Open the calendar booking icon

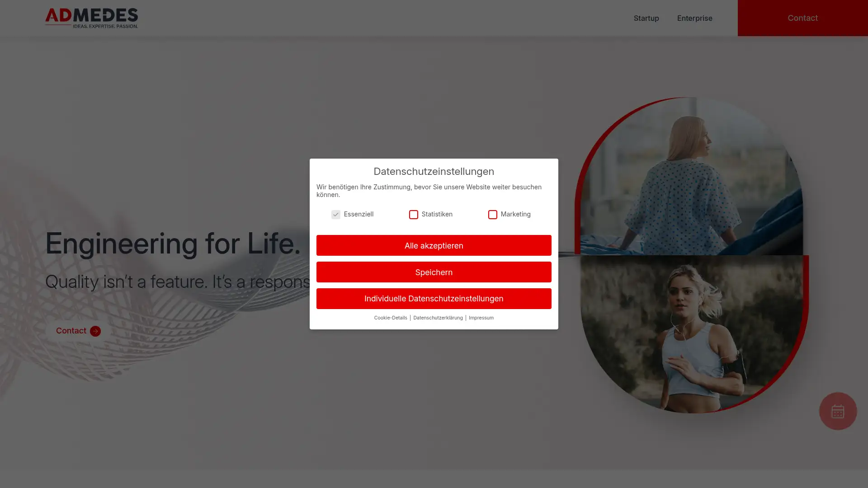click(x=837, y=411)
